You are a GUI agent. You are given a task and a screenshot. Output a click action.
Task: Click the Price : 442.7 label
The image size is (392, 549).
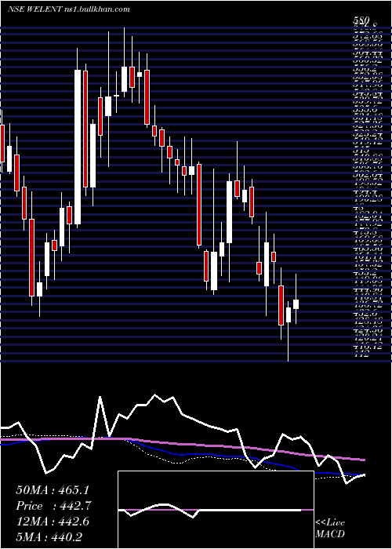coord(54,506)
